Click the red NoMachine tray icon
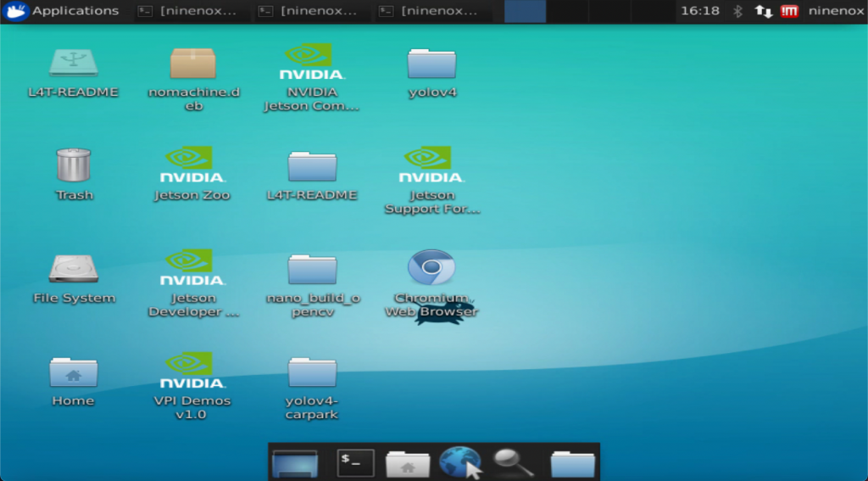 coord(789,11)
